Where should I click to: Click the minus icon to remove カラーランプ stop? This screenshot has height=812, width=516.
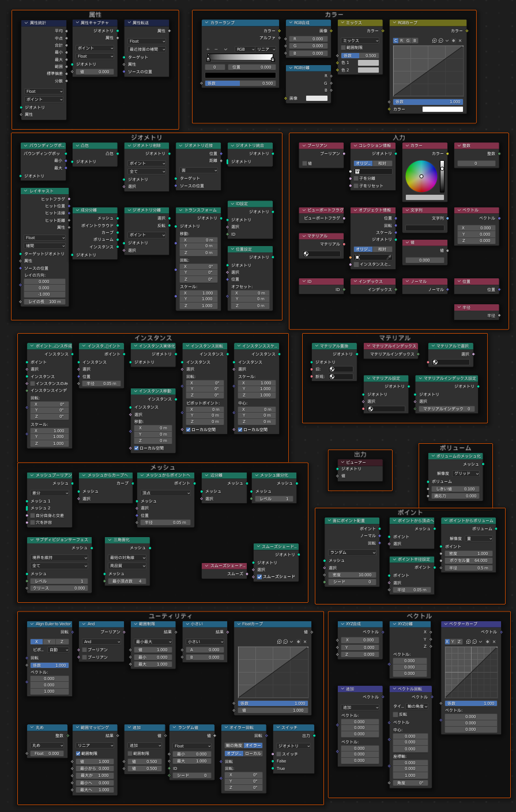[x=216, y=49]
